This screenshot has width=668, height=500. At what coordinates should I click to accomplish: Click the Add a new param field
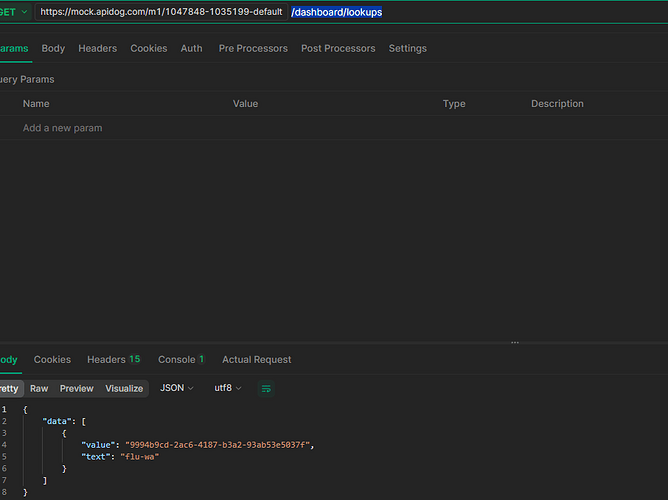pos(63,128)
